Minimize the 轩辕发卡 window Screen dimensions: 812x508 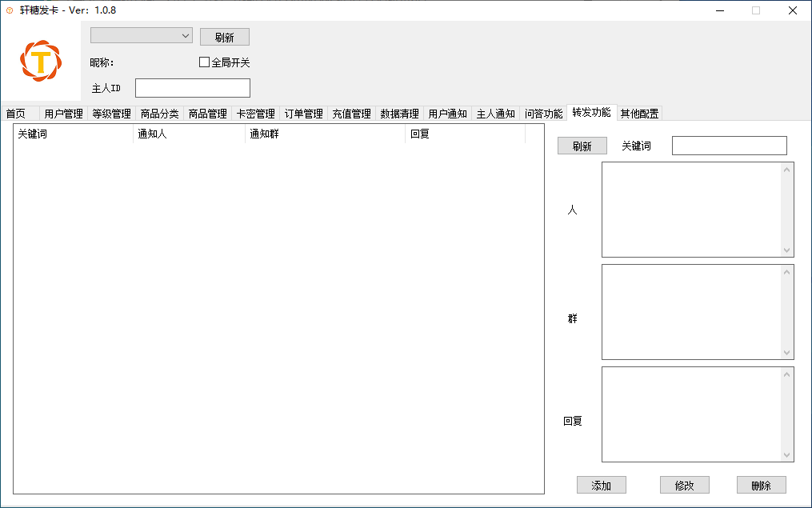(720, 10)
